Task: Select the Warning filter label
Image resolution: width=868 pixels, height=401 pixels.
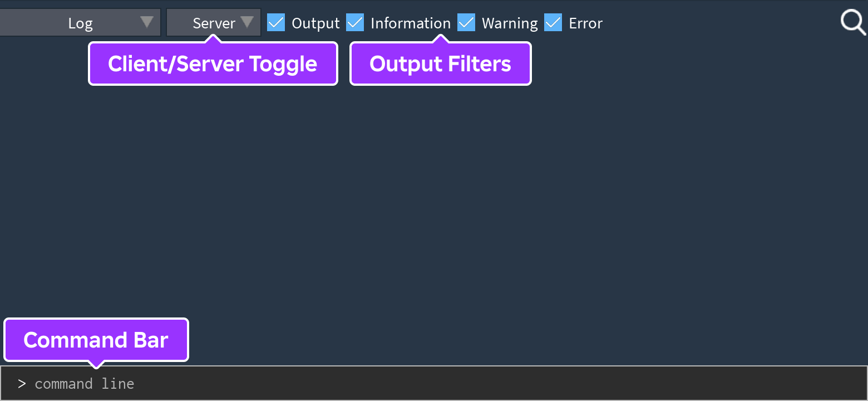Action: (510, 23)
